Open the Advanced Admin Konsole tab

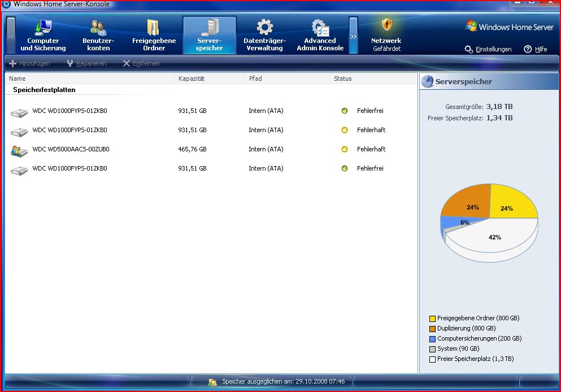[320, 36]
